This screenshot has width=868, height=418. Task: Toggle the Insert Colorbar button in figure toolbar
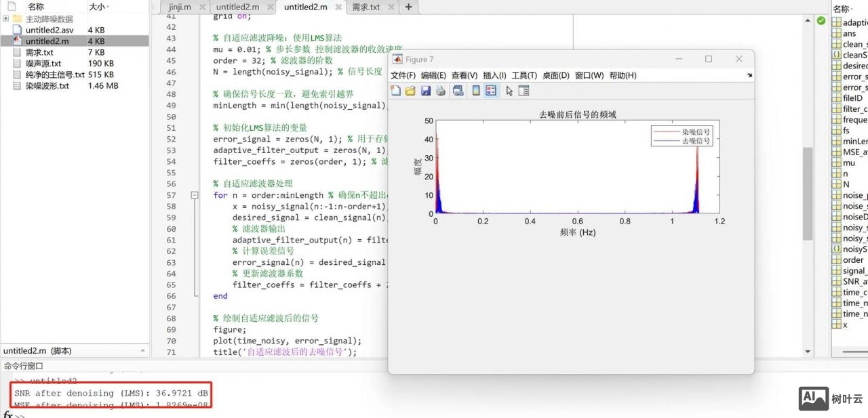point(476,91)
